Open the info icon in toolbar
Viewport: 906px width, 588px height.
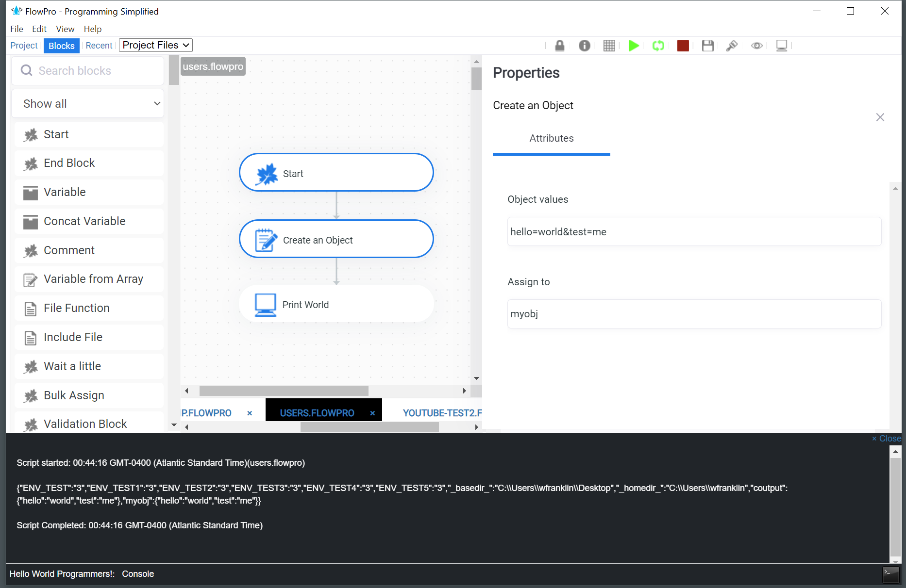click(585, 46)
